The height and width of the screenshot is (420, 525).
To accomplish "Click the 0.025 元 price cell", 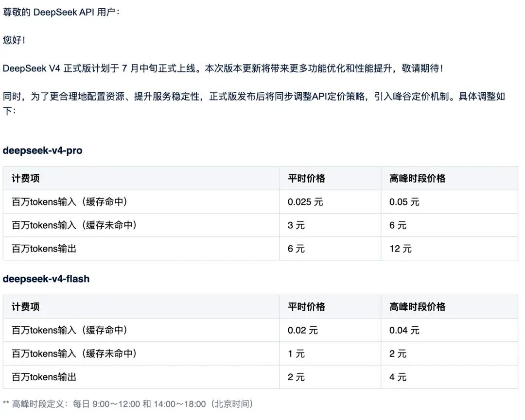I will [305, 202].
